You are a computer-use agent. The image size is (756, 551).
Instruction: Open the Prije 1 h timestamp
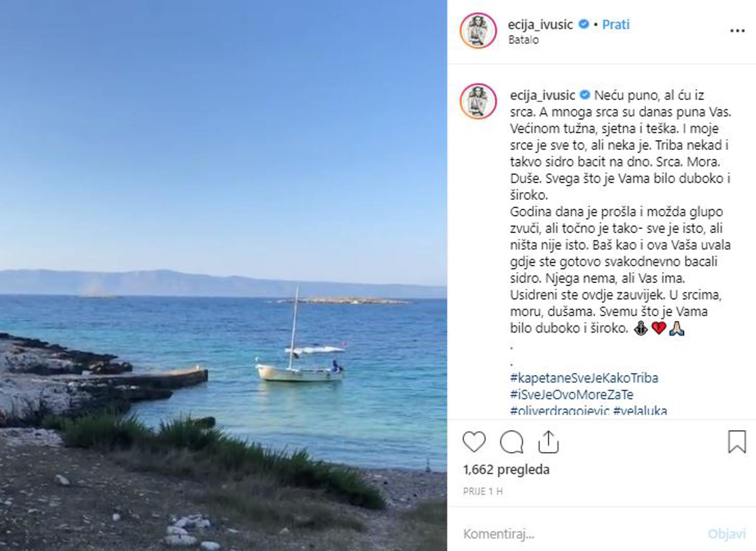[483, 491]
